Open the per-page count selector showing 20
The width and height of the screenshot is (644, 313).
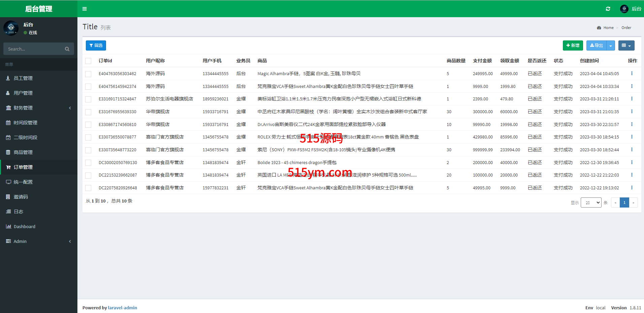click(x=591, y=202)
